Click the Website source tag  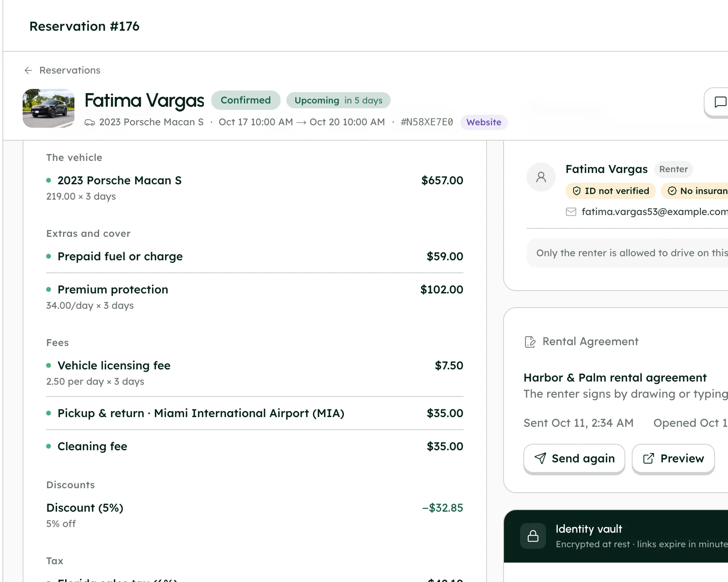point(484,122)
